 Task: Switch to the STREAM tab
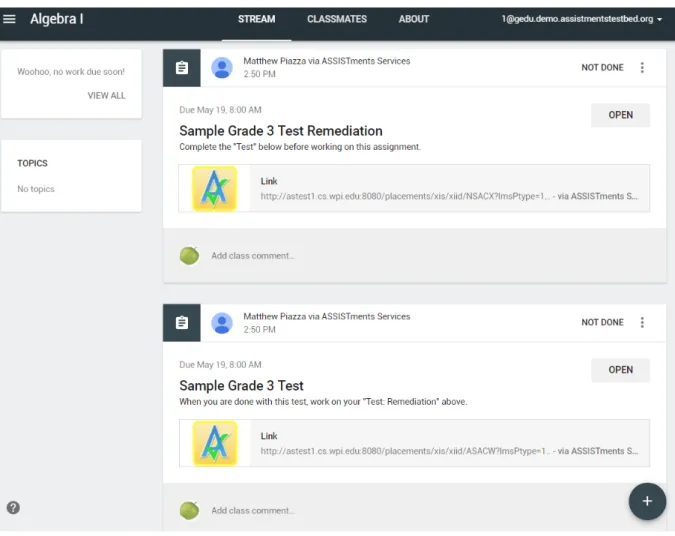257,19
